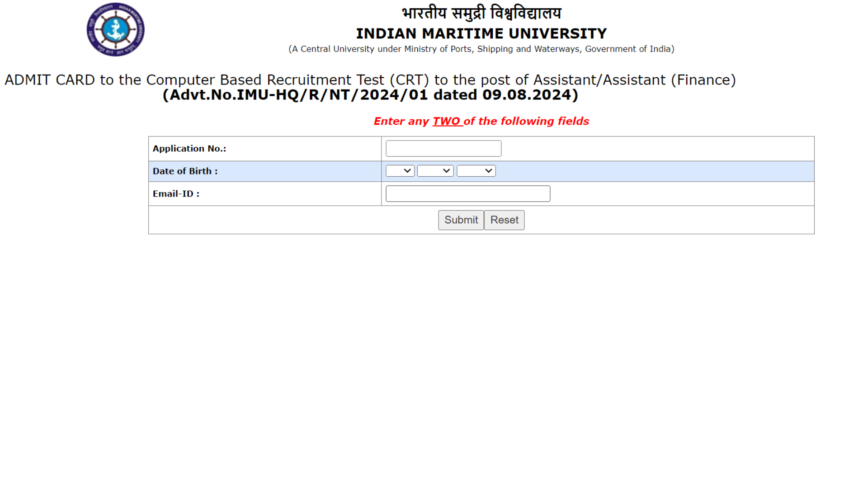868x488 pixels.
Task: Click the 'Enter any TWO of the following fields' notice
Action: tap(481, 121)
